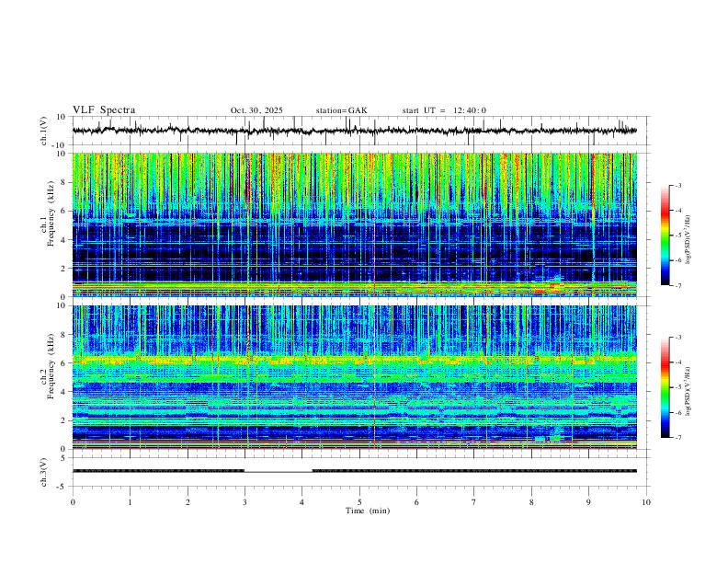This screenshot has height=563, width=728.
Task: Click the 'Time (min)' x-axis label
Action: coord(368,511)
